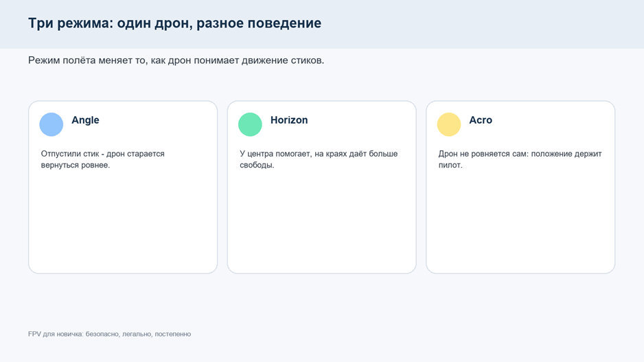Click the green circle next to Horizon
The height and width of the screenshot is (362, 644).
coord(250,124)
